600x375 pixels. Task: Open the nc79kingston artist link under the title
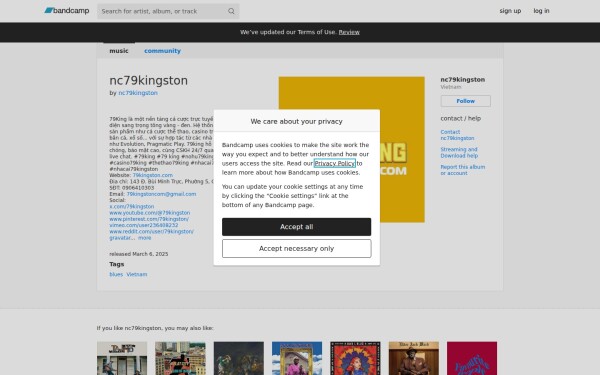tap(138, 93)
